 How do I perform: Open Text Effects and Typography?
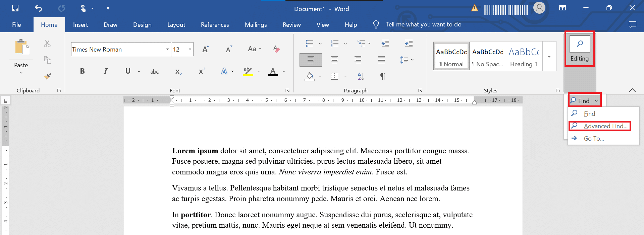pos(224,71)
